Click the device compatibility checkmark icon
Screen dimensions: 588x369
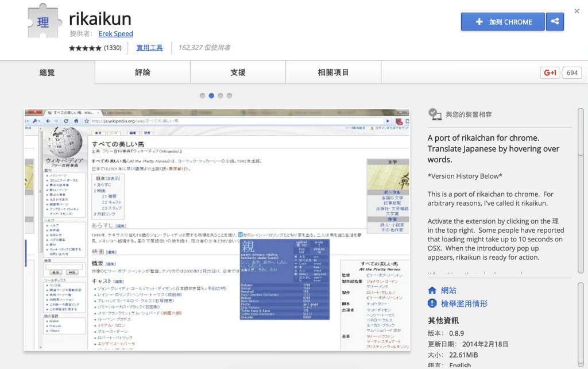[435, 114]
